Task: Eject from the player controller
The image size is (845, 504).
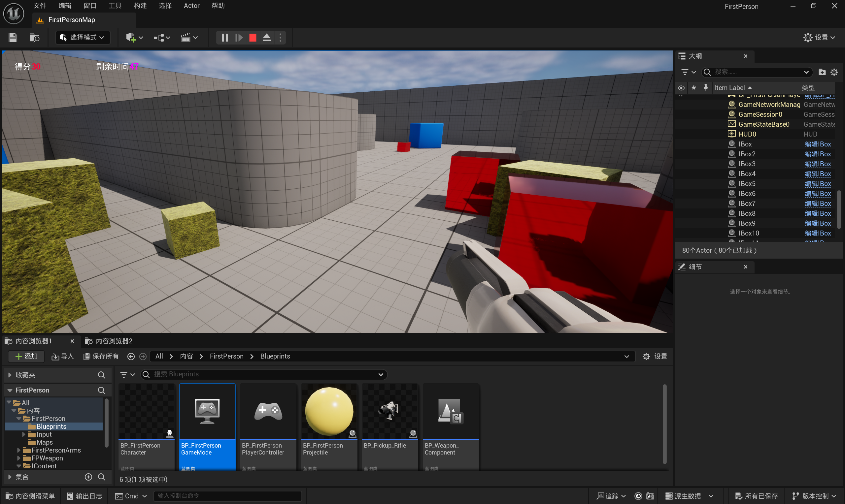Action: [x=267, y=37]
